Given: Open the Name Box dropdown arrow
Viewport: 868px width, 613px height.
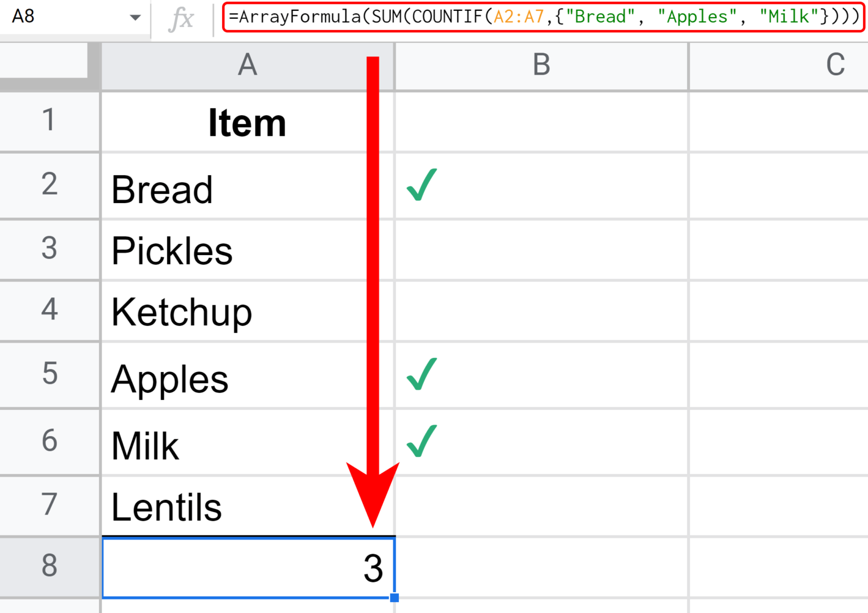Looking at the screenshot, I should pyautogui.click(x=134, y=16).
